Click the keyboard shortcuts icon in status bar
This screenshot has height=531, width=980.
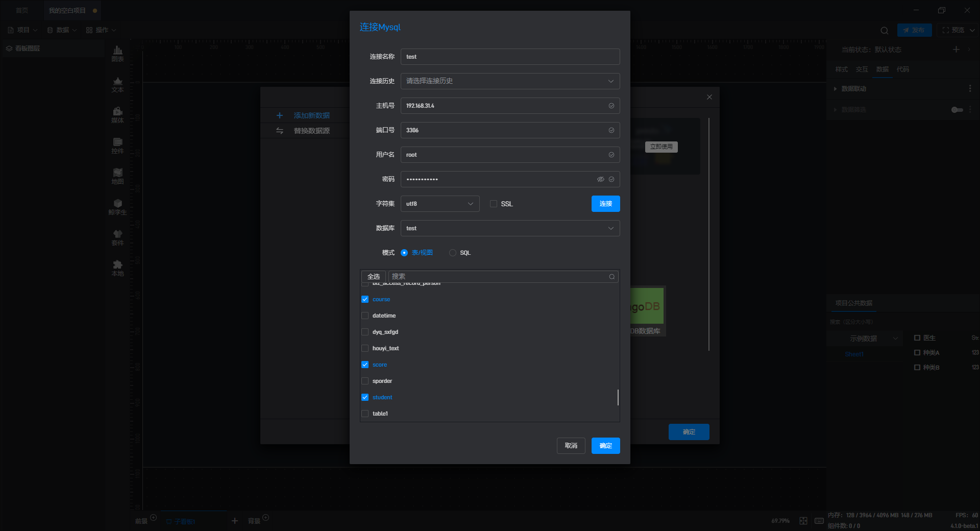(819, 521)
